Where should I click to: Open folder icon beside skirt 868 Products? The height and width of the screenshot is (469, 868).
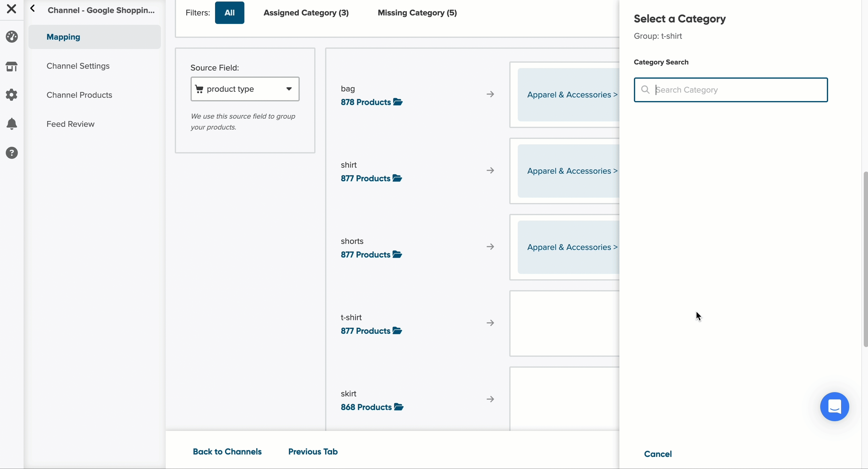[399, 407]
